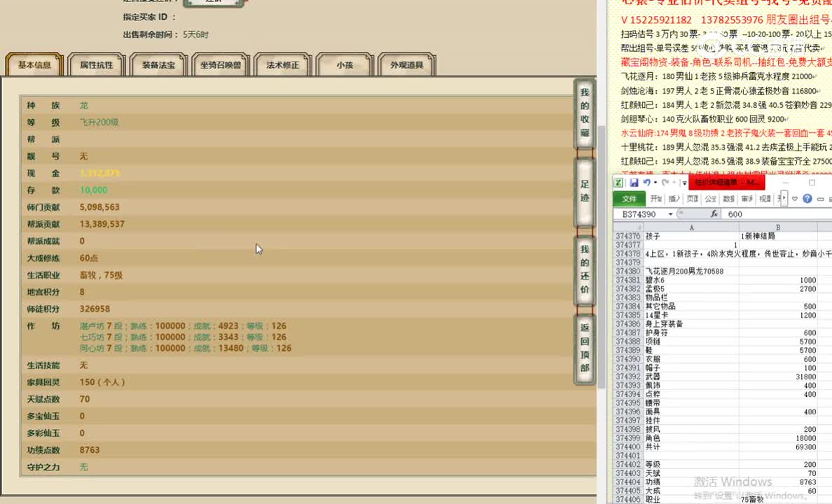The width and height of the screenshot is (832, 504).
Task: Switch to the 小孩 tab
Action: [x=345, y=64]
